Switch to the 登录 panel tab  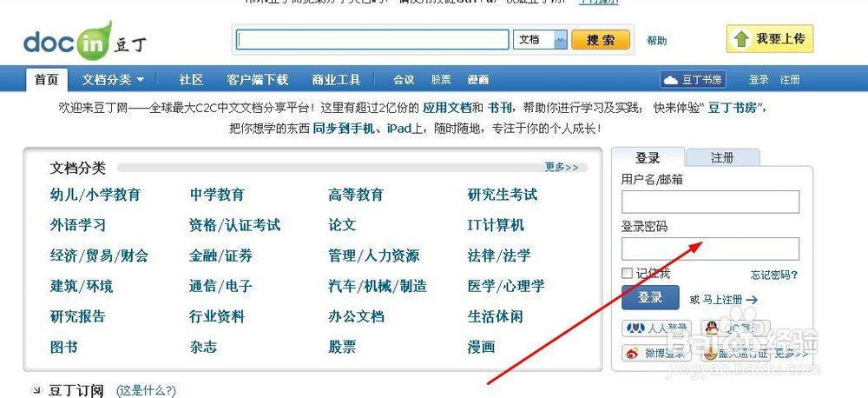click(648, 158)
